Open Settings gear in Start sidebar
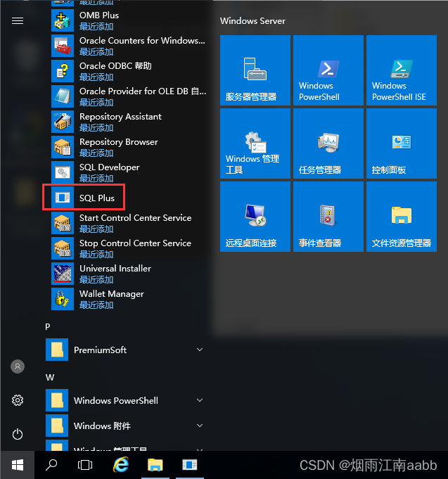The image size is (448, 479). point(18,400)
